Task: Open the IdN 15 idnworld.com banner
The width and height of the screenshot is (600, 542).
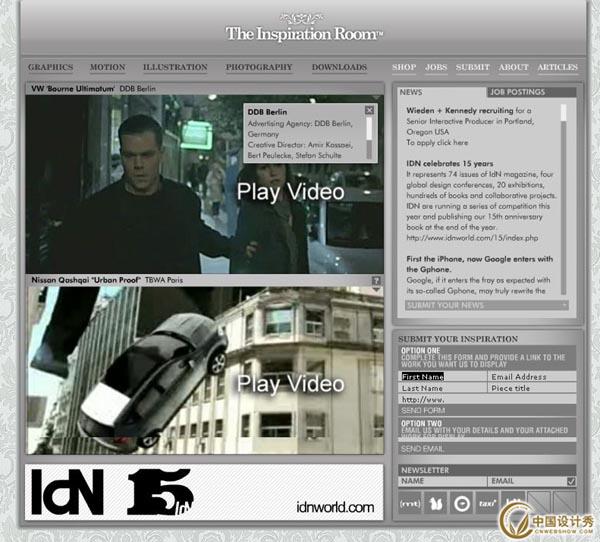Action: (x=204, y=492)
